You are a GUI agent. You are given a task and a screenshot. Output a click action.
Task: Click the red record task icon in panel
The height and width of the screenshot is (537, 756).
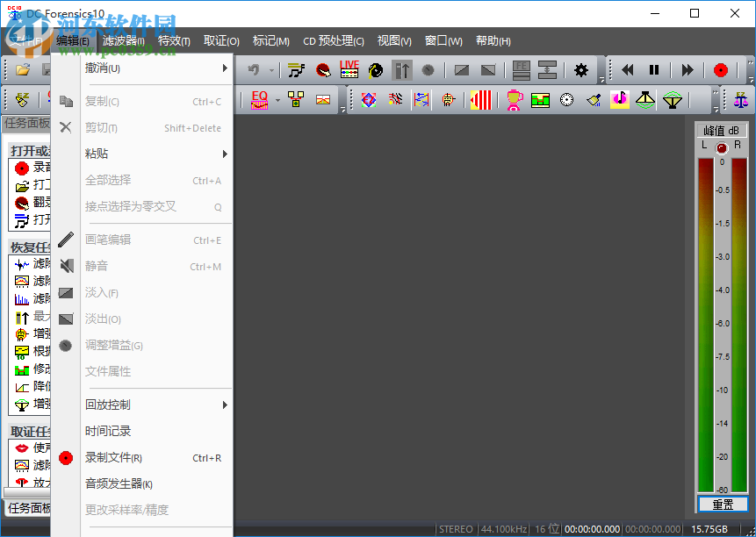pyautogui.click(x=22, y=168)
